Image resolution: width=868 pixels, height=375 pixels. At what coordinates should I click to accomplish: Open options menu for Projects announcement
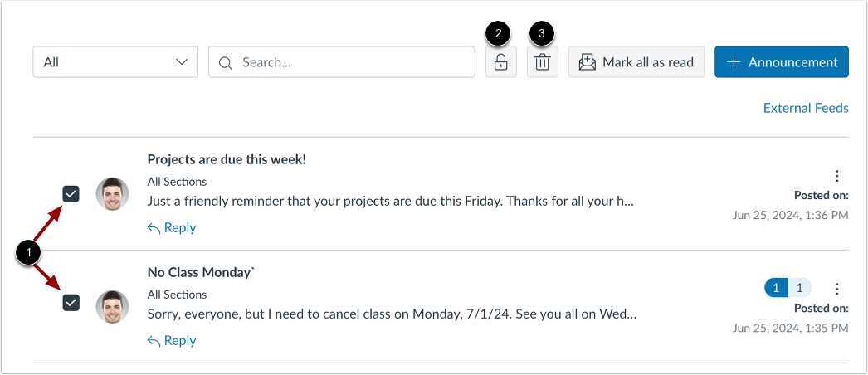(x=836, y=176)
